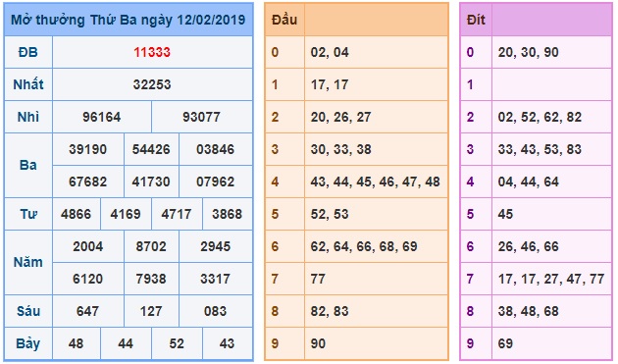Click the 'Đít' column header
Viewport: 618px width, 364px height.
pos(476,20)
